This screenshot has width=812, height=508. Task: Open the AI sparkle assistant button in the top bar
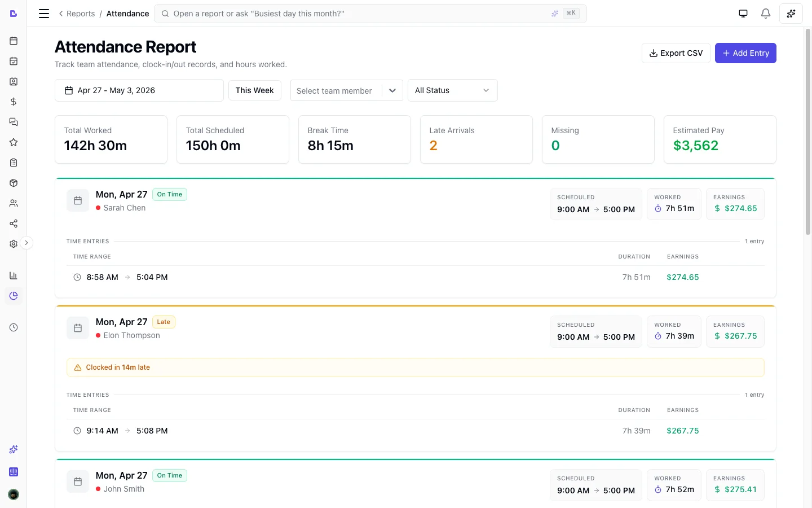tap(791, 14)
